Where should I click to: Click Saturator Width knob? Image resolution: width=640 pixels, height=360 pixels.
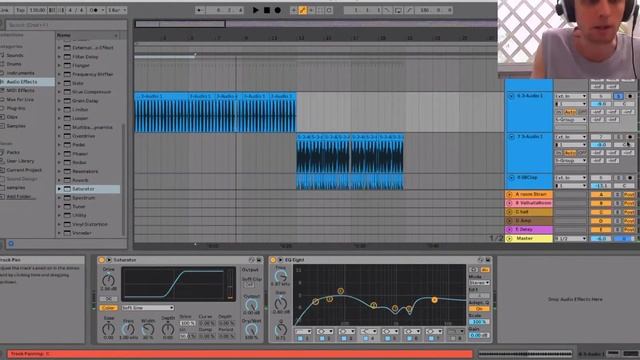148,329
